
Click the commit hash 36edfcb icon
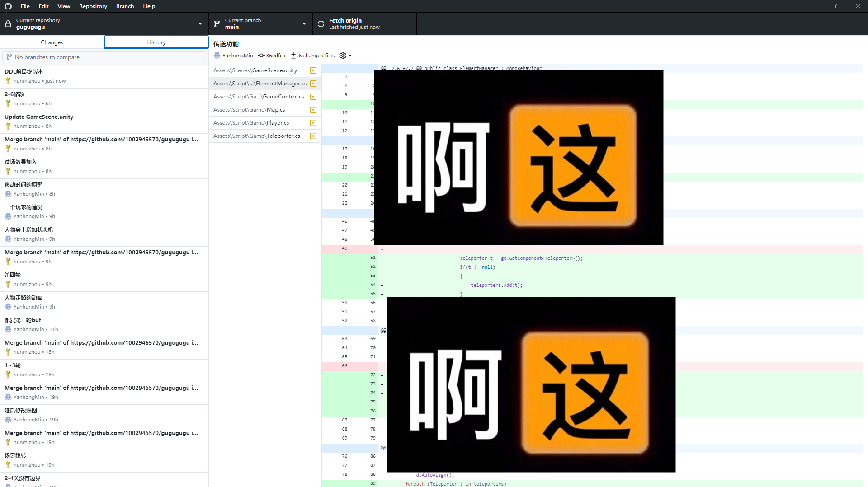coord(261,56)
